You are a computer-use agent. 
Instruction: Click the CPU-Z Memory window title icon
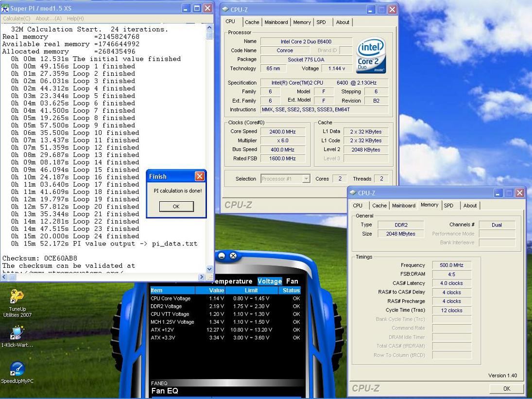[x=353, y=193]
